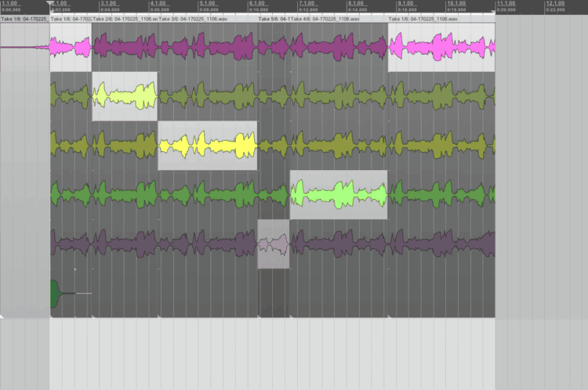The width and height of the screenshot is (588, 390).
Task: Select the highlighted pink take 1 segment at the end
Action: (441, 48)
